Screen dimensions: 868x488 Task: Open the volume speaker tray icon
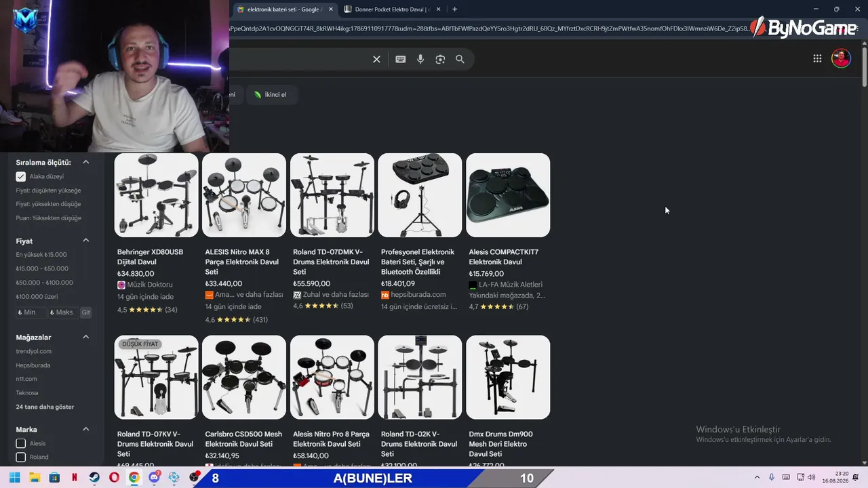[x=811, y=477]
